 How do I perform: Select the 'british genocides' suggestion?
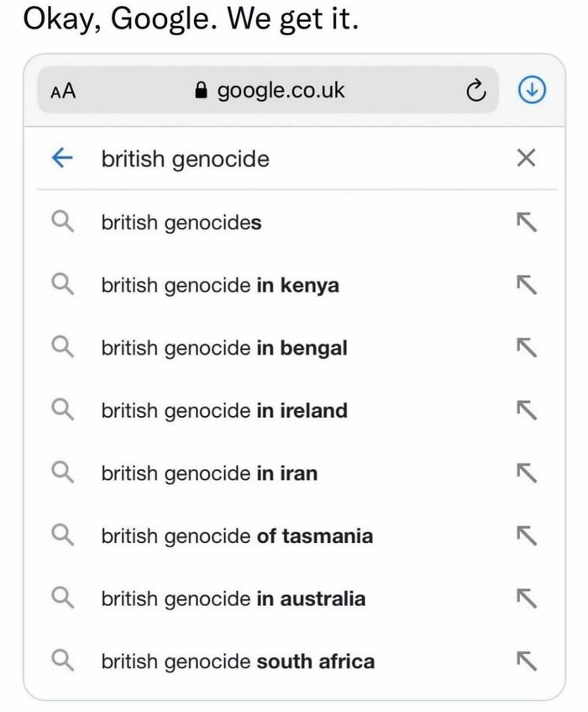click(x=181, y=223)
